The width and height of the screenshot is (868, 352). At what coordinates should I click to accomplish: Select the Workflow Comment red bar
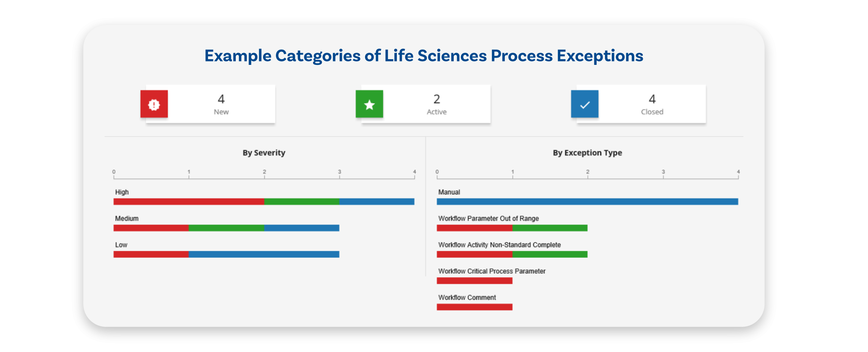pyautogui.click(x=475, y=307)
